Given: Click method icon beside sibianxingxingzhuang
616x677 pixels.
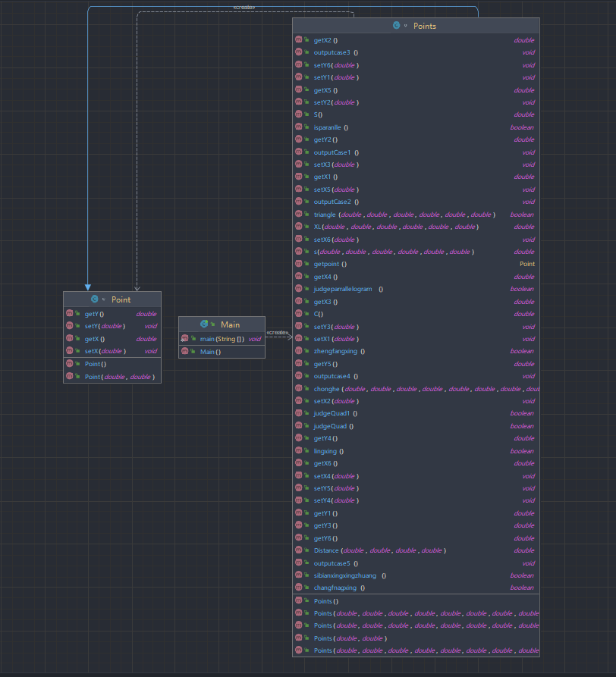Looking at the screenshot, I should [x=298, y=575].
